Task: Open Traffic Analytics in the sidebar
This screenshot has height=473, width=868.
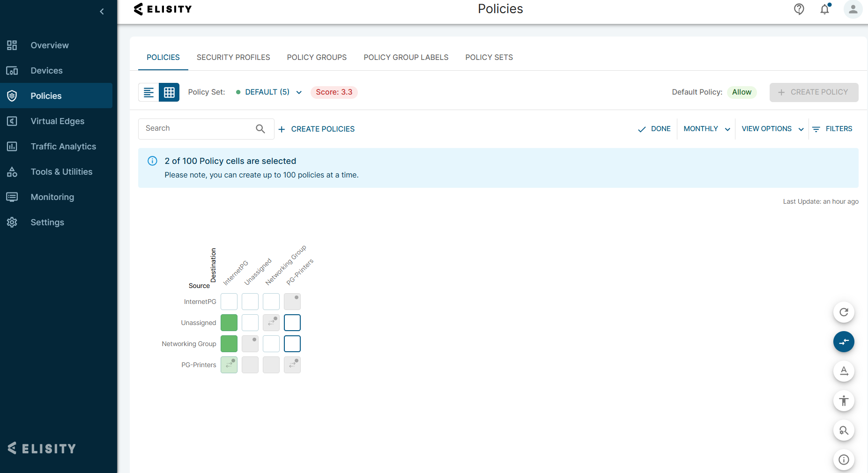Action: [63, 147]
